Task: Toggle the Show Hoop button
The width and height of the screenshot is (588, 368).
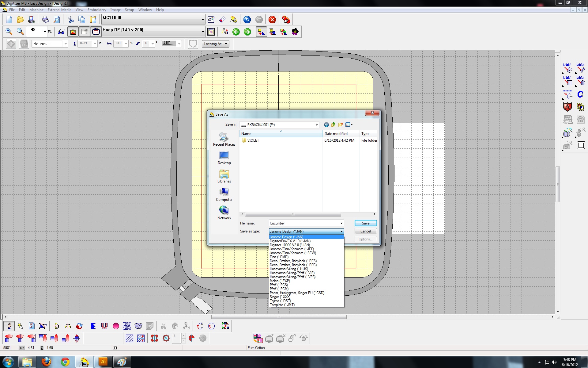Action: click(96, 32)
